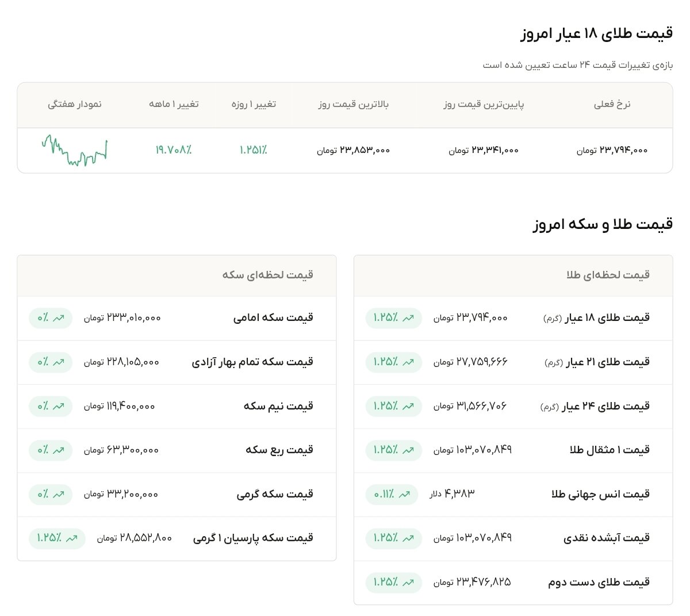Click trend arrow icon in طلای دست دوم row
Viewport: 690px width, 616px height.
point(408,582)
